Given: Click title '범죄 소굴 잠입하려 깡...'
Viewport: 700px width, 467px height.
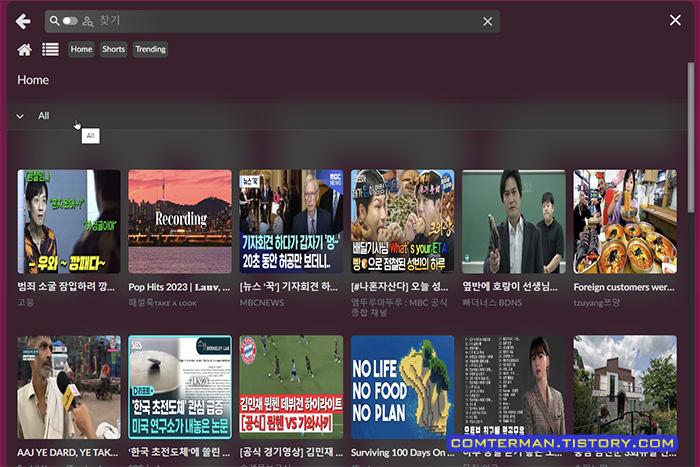Looking at the screenshot, I should coord(66,287).
